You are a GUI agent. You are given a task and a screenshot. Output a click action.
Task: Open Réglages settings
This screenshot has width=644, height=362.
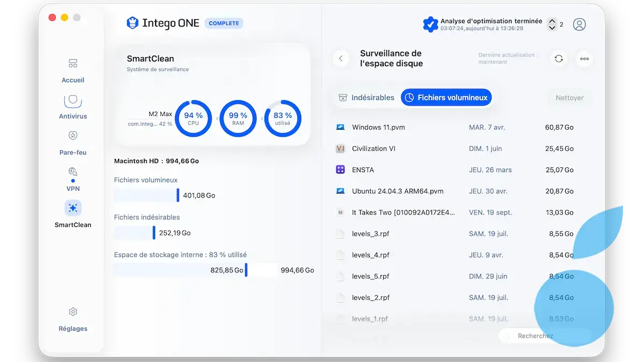[x=73, y=320]
